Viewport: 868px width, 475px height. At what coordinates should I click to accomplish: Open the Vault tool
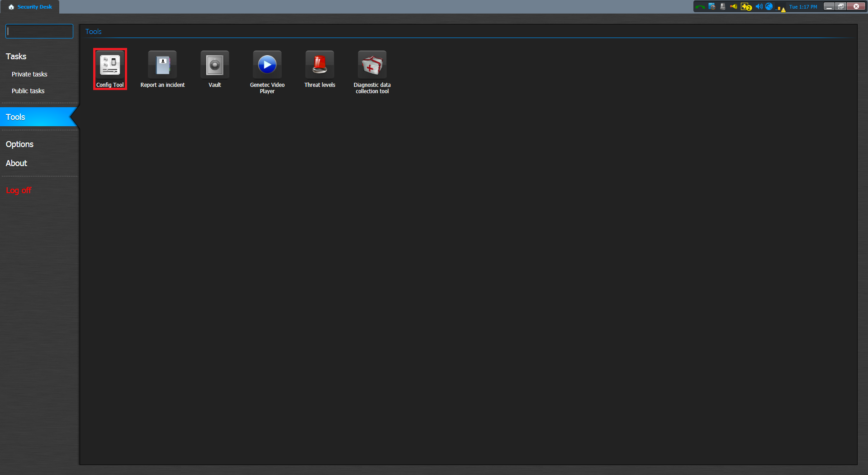(215, 69)
